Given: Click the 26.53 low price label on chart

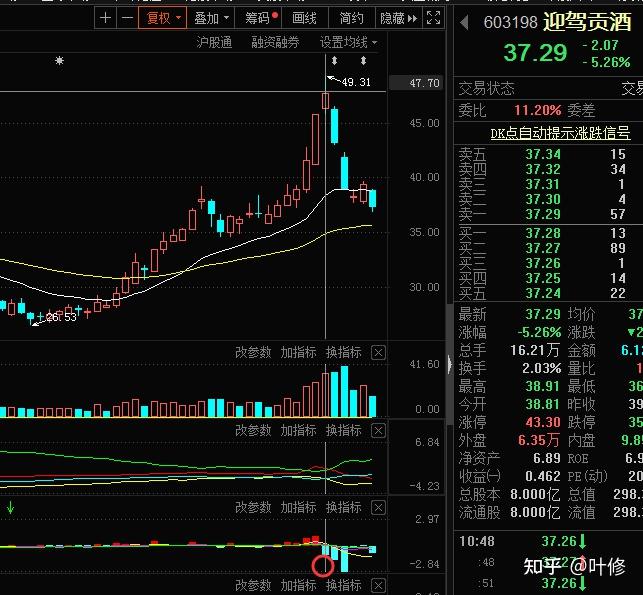Looking at the screenshot, I should click(x=61, y=317).
